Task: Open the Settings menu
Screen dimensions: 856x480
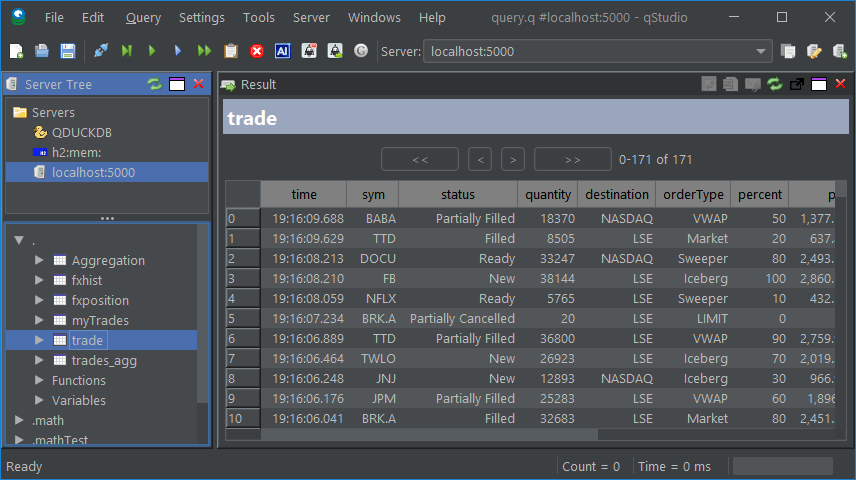Action: pyautogui.click(x=201, y=18)
